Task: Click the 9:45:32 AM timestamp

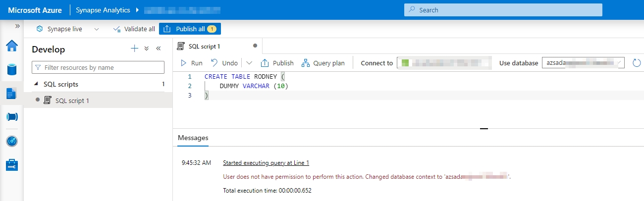Action: [196, 162]
